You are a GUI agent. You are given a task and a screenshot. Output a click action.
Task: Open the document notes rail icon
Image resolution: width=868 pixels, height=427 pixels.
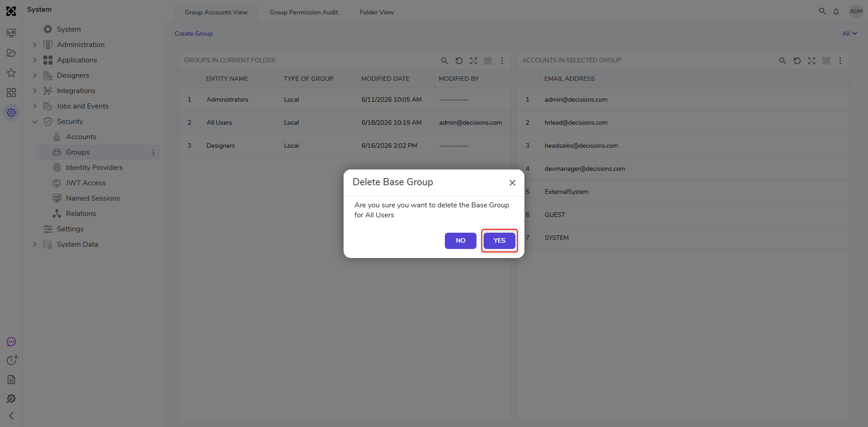click(11, 380)
